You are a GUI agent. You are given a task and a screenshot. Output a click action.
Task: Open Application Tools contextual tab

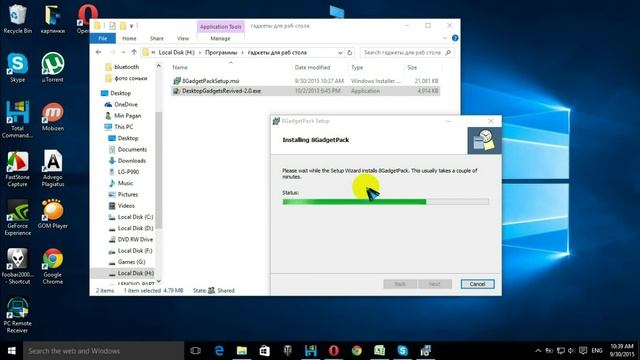[220, 27]
